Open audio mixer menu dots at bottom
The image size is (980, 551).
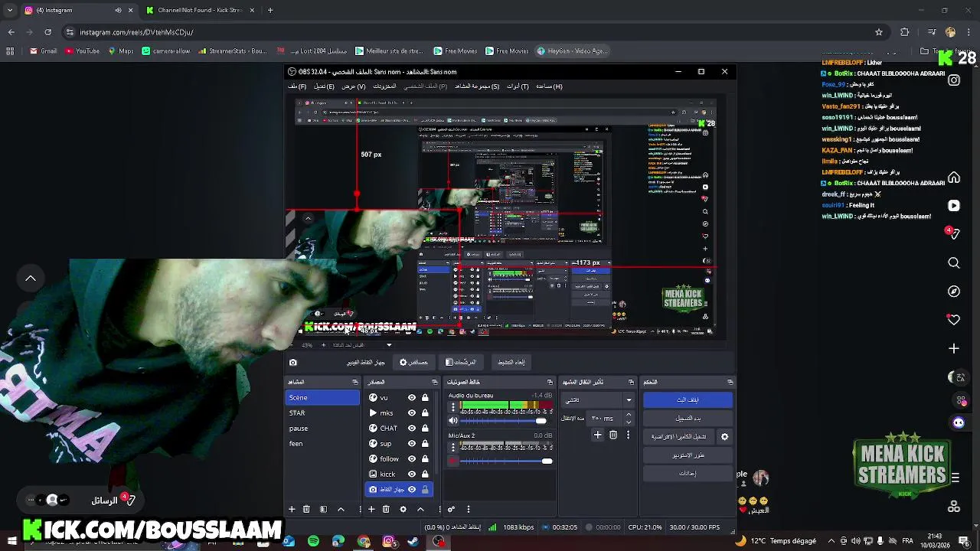tap(469, 509)
